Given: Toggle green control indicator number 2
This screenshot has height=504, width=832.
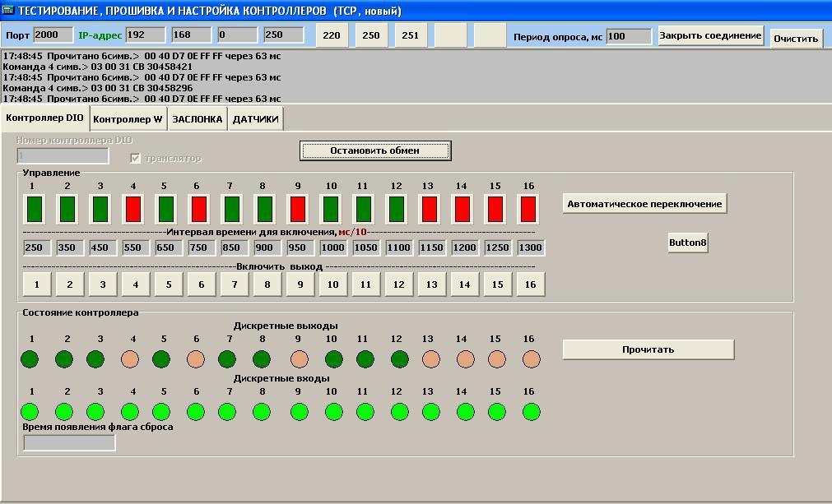Looking at the screenshot, I should (x=67, y=210).
